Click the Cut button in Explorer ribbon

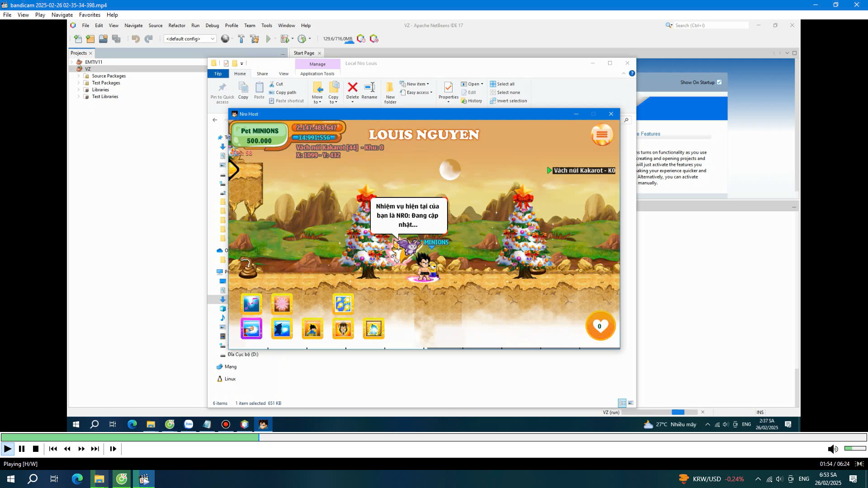[276, 84]
